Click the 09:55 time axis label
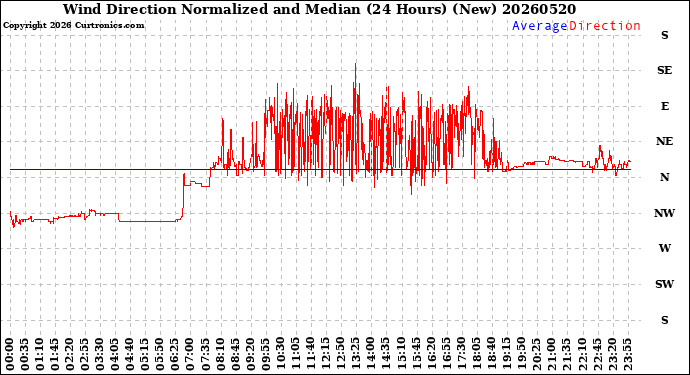690x375 pixels. click(x=266, y=354)
